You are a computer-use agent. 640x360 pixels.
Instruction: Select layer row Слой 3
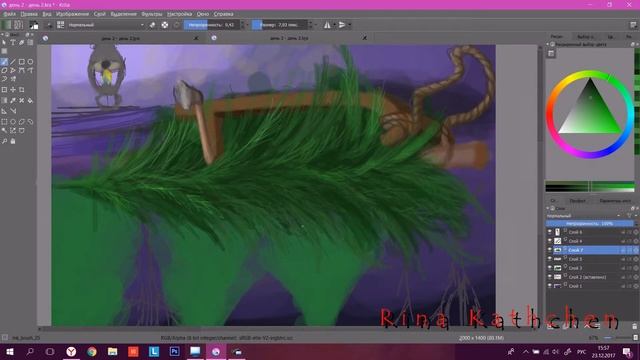point(592,268)
